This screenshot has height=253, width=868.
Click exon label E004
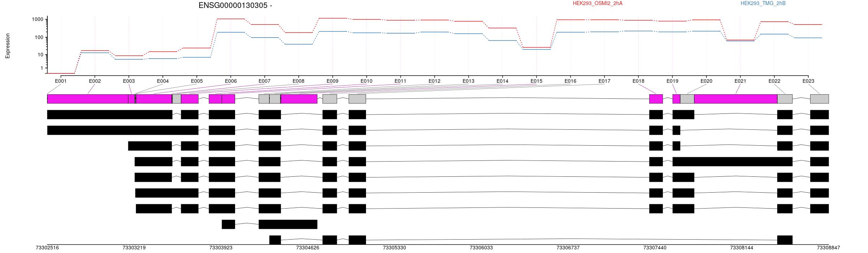[x=163, y=81]
